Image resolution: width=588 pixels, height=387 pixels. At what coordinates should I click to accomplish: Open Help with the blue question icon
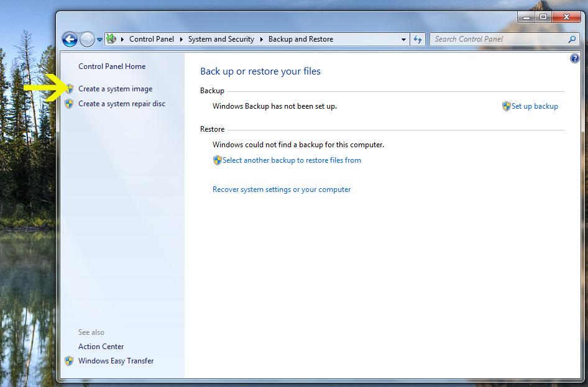(x=574, y=58)
